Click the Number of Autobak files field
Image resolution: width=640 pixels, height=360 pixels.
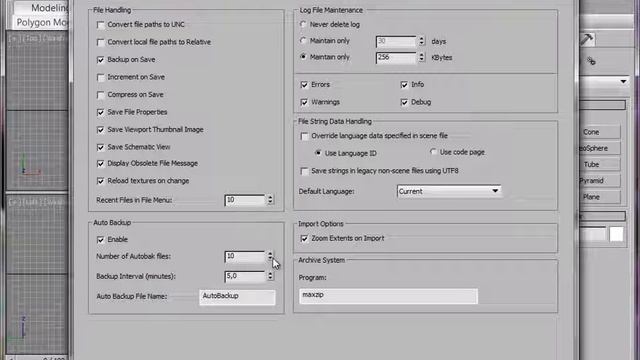(x=245, y=256)
